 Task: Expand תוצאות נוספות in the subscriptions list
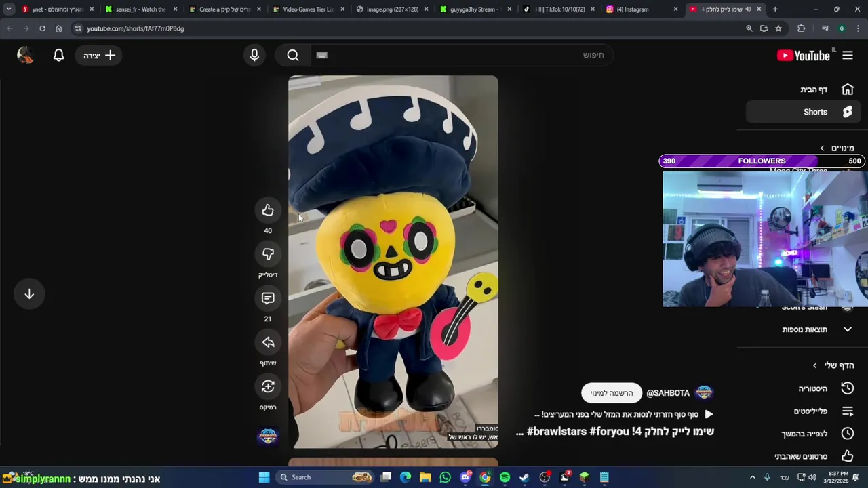point(803,329)
